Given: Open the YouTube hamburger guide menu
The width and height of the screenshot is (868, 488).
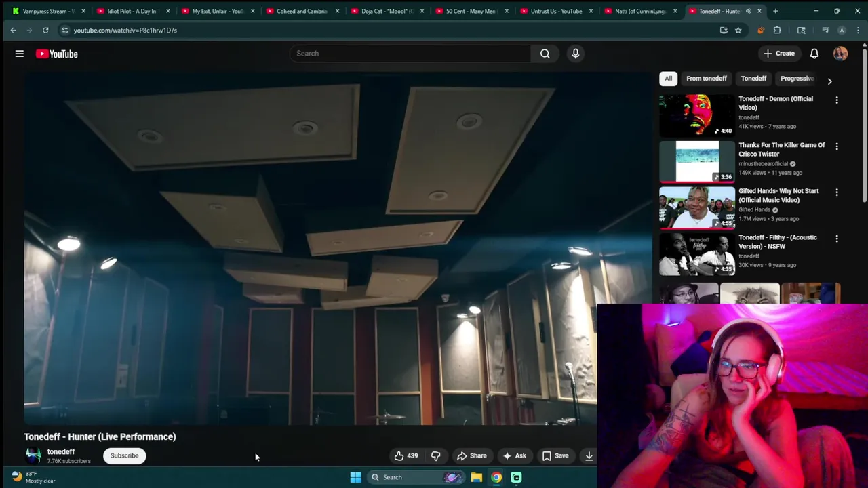Looking at the screenshot, I should tap(20, 54).
